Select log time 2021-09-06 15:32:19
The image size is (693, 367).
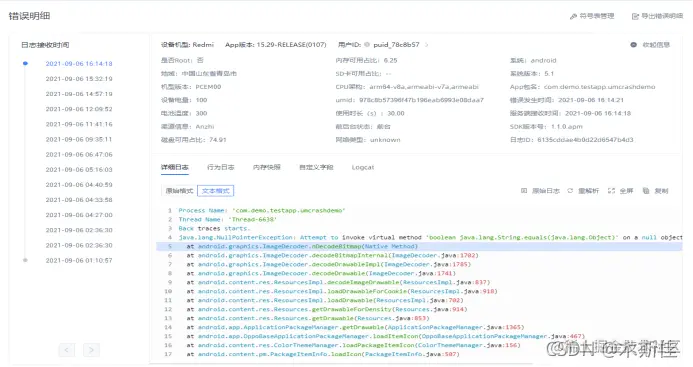click(x=79, y=79)
